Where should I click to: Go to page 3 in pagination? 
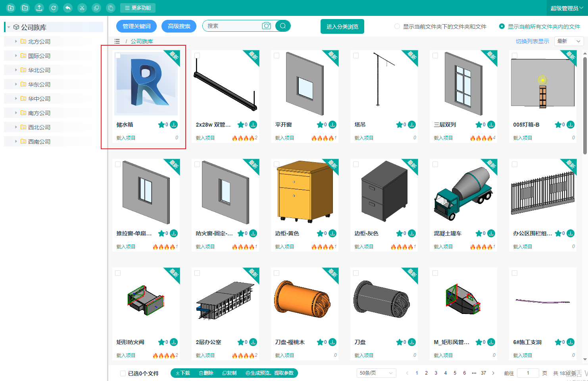pyautogui.click(x=436, y=373)
